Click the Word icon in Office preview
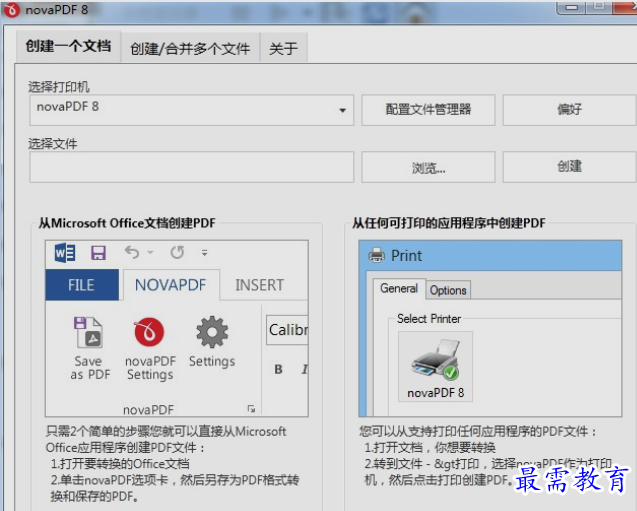 65,253
